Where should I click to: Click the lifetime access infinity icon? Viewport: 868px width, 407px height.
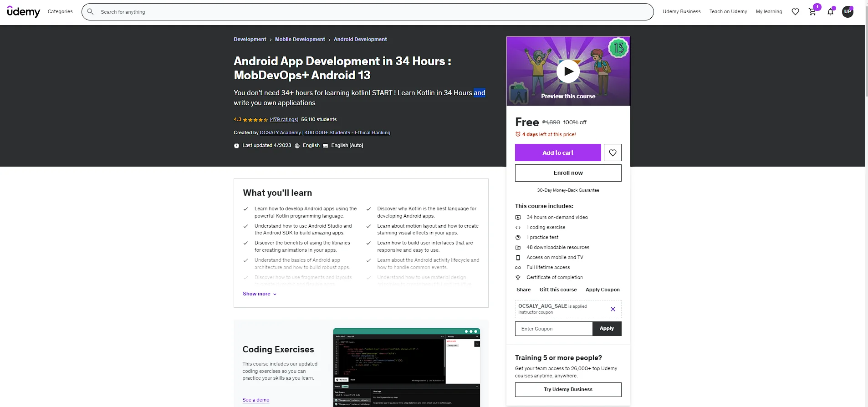518,268
